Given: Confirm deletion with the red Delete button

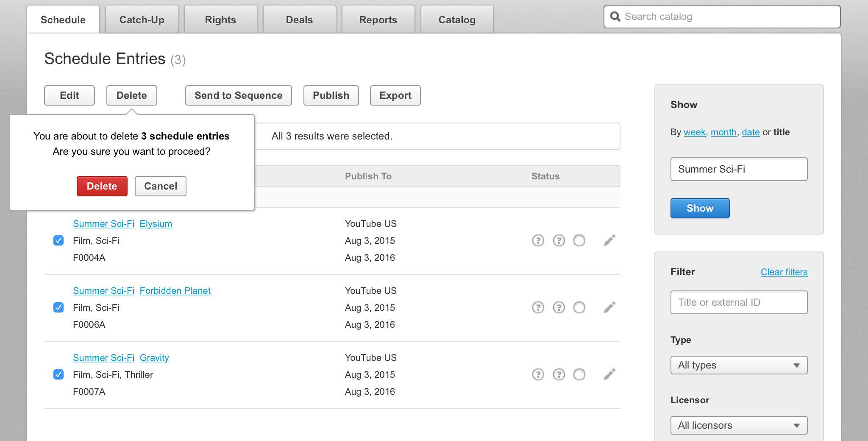Looking at the screenshot, I should coord(102,186).
